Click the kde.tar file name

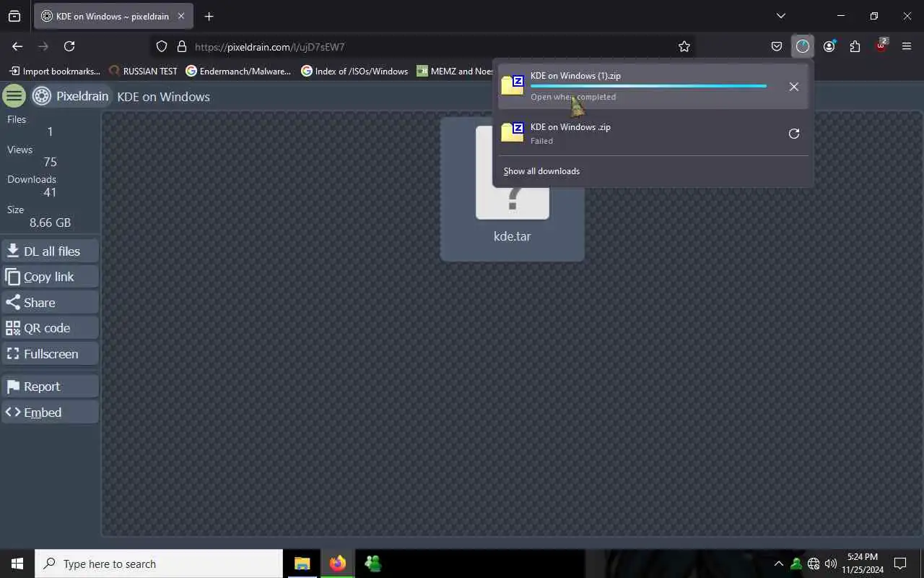513,236
